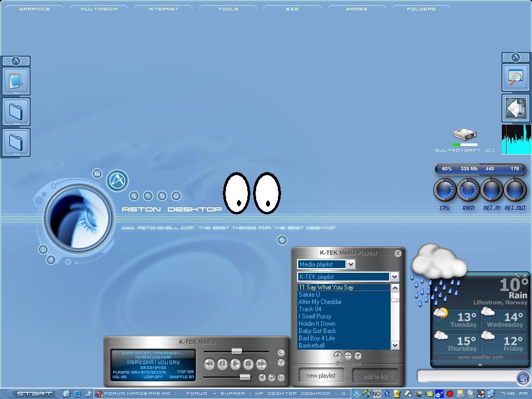Open the Media playlist dropdown
The height and width of the screenshot is (399, 532).
pyautogui.click(x=351, y=264)
